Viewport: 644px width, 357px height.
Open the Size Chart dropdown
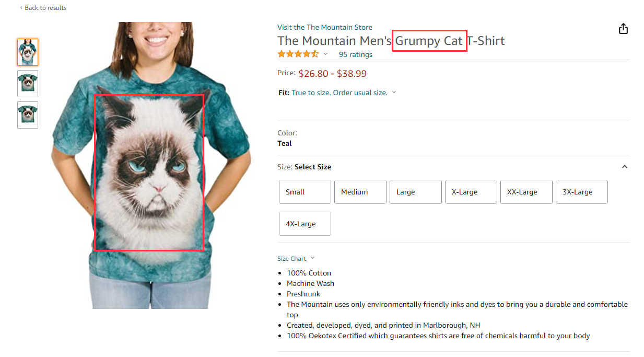coord(296,258)
